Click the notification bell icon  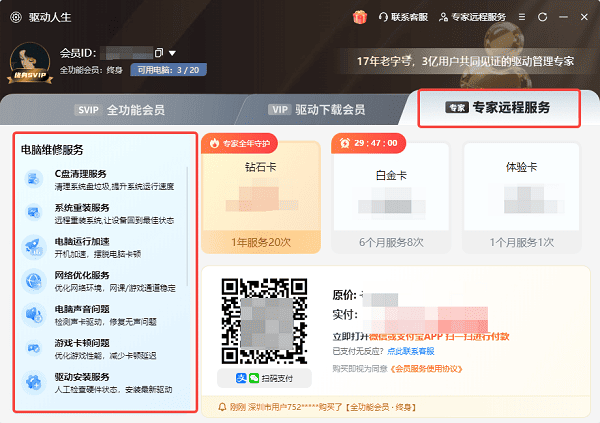[222, 407]
